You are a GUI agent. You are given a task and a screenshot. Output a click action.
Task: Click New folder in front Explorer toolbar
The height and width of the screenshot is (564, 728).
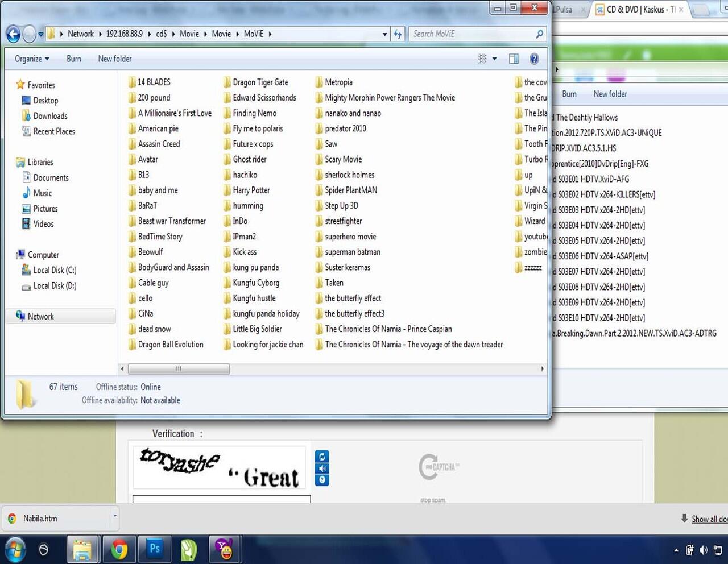[115, 59]
